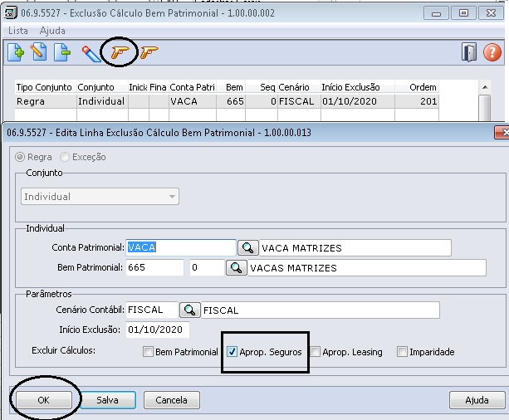The image size is (509, 420).
Task: Click the add new record icon
Action: (16, 52)
